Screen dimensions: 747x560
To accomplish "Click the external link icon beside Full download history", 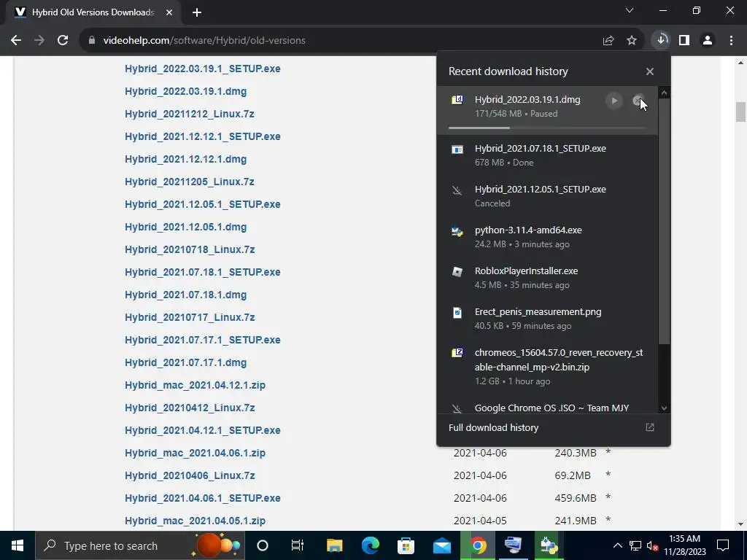I will [x=649, y=427].
